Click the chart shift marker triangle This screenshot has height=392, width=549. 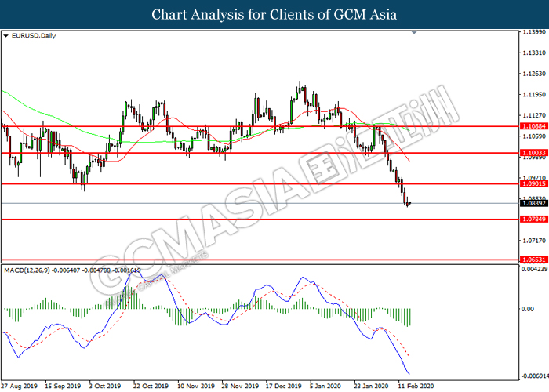[x=414, y=32]
